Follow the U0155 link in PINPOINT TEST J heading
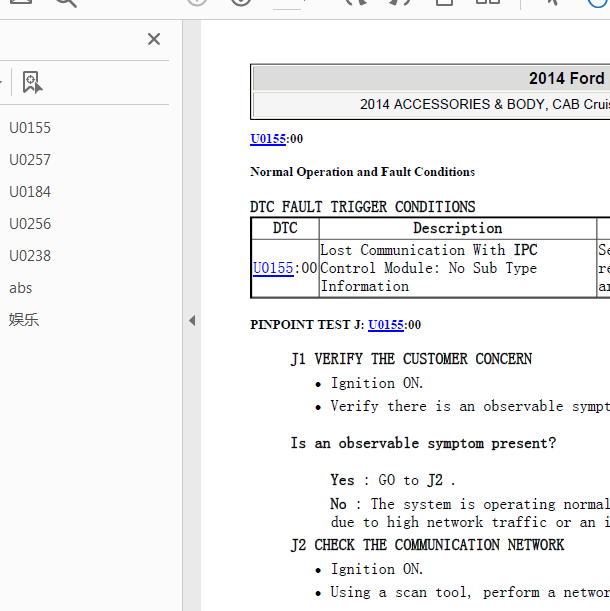Image resolution: width=610 pixels, height=611 pixels. tap(385, 325)
